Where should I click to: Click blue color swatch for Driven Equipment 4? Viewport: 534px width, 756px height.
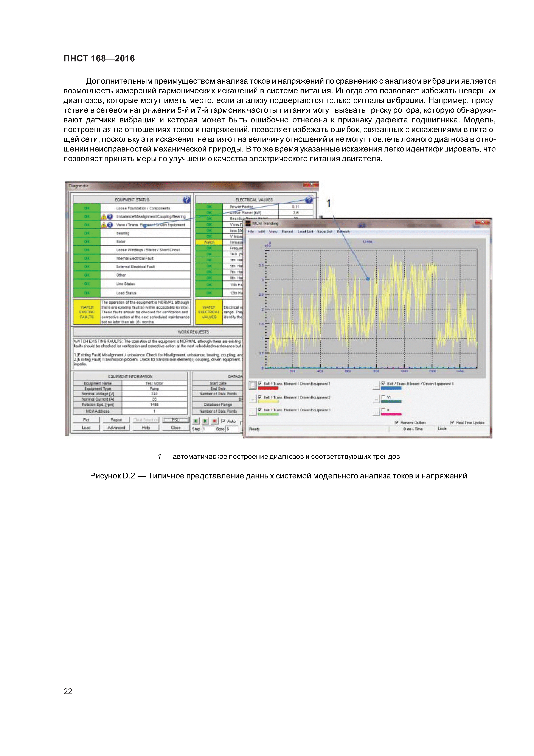pyautogui.click(x=391, y=388)
